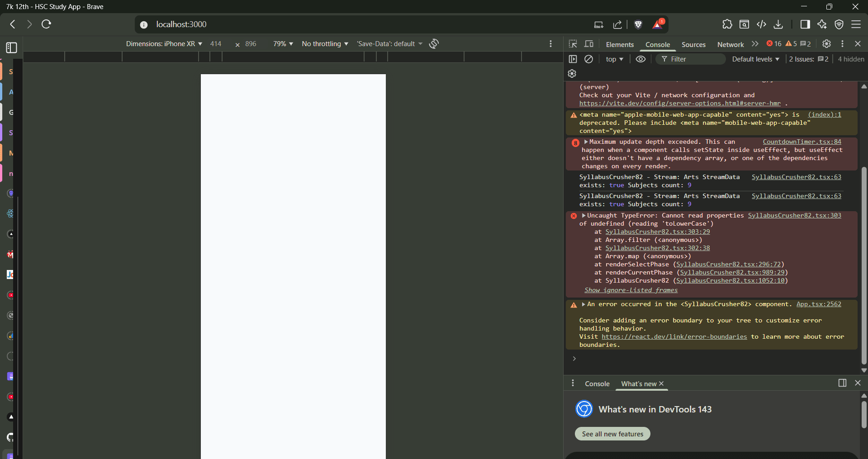Image resolution: width=868 pixels, height=459 pixels.
Task: Toggle device toolbar emulation icon
Action: pos(589,44)
